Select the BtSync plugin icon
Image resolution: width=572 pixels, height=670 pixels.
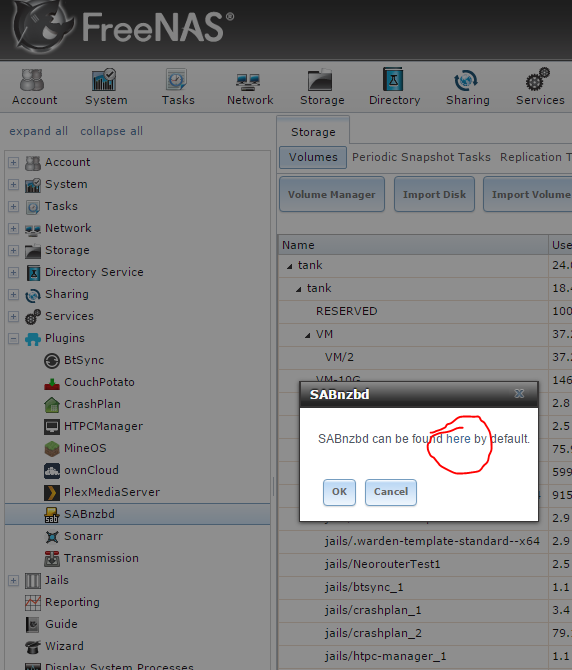tap(52, 361)
